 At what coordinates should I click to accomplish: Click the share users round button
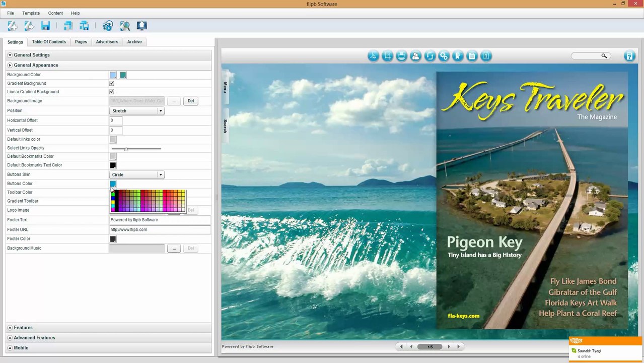pyautogui.click(x=415, y=56)
